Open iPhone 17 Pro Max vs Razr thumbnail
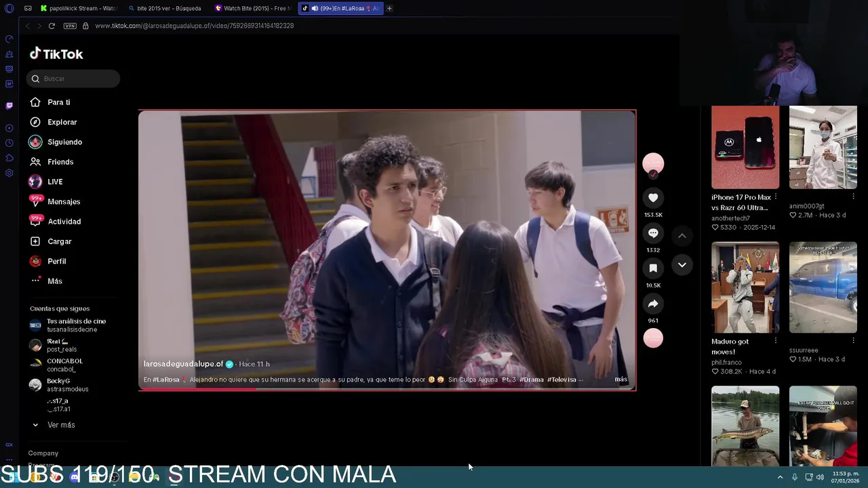 tap(745, 147)
